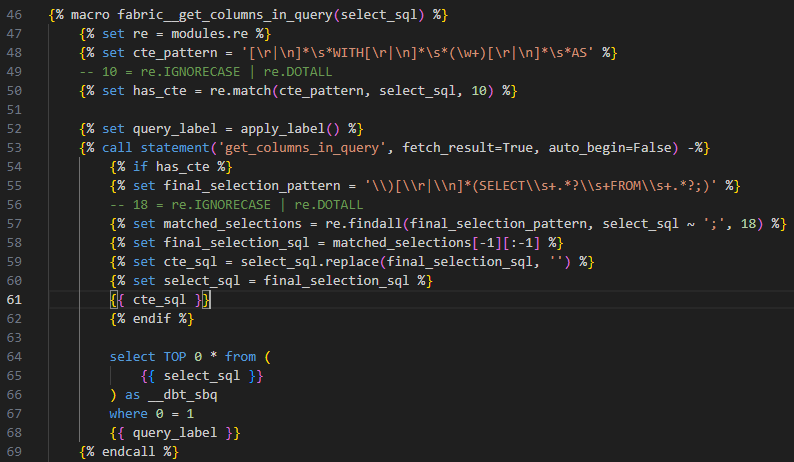Screen dimensions: 794x462
Task: Click 'select TOP 0 * from' on line 64
Action: pos(183,357)
